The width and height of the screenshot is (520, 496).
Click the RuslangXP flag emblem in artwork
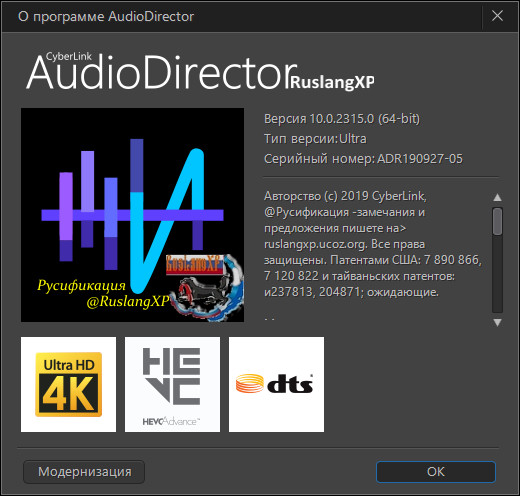(x=205, y=287)
